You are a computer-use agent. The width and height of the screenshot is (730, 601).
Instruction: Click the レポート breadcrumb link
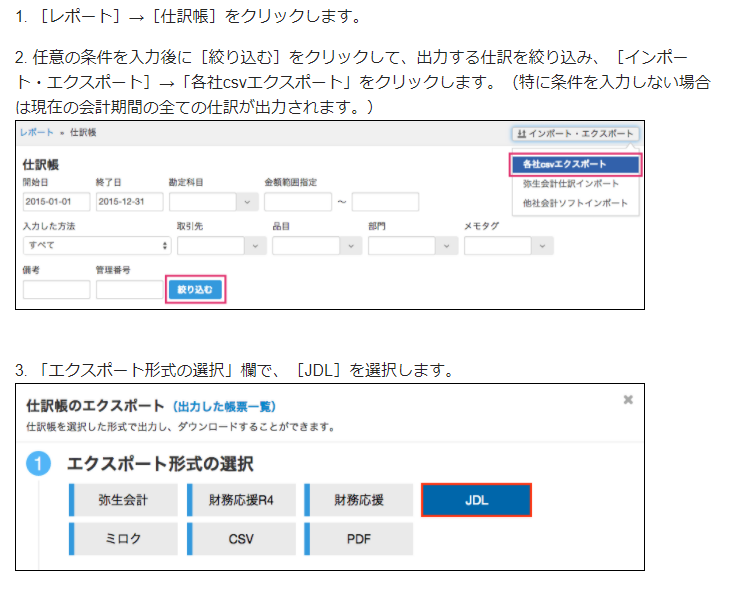[x=37, y=133]
